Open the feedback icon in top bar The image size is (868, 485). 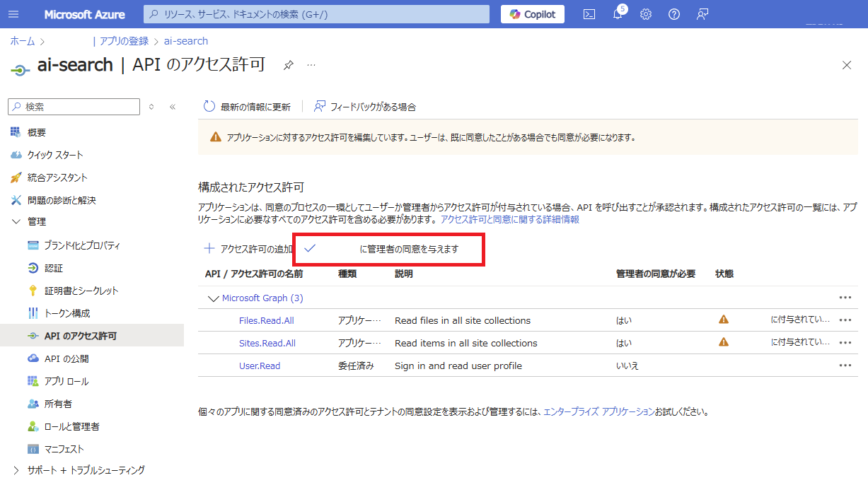coord(702,14)
